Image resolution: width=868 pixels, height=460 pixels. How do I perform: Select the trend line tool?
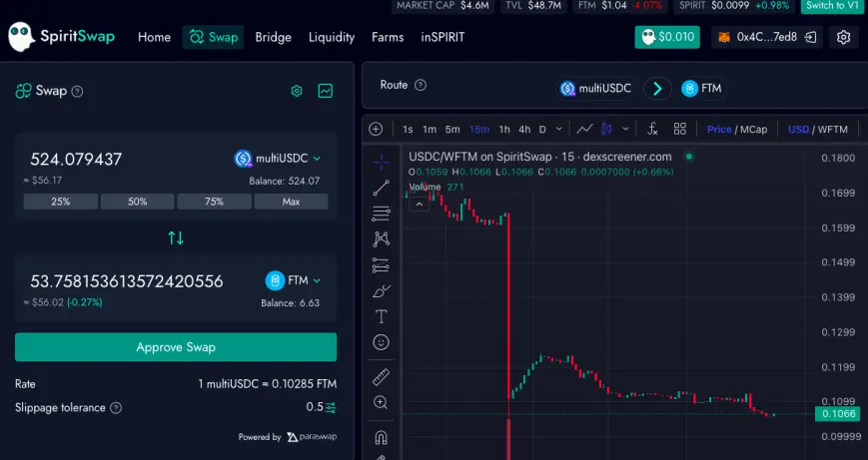[381, 188]
